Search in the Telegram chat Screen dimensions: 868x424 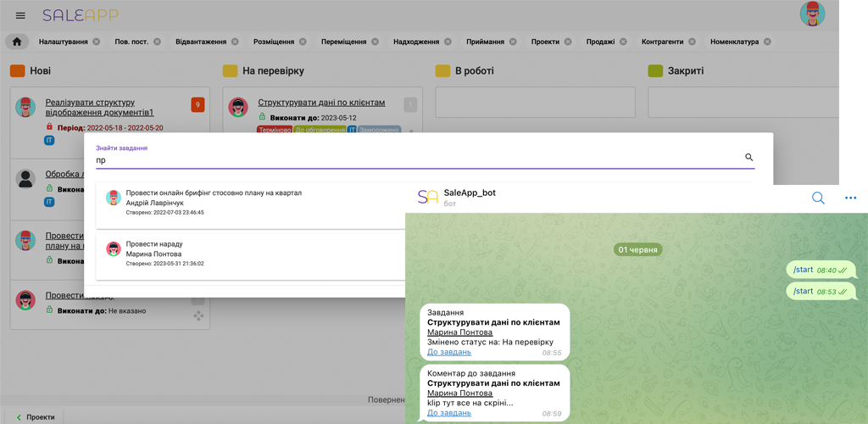coord(818,198)
